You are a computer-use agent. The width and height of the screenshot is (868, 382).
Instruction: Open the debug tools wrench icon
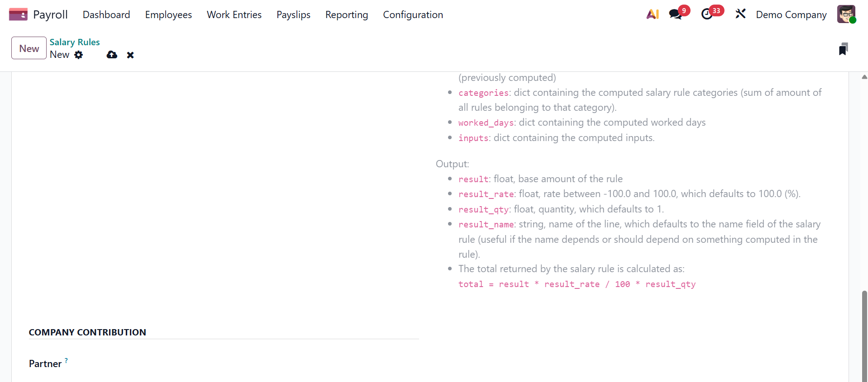740,14
